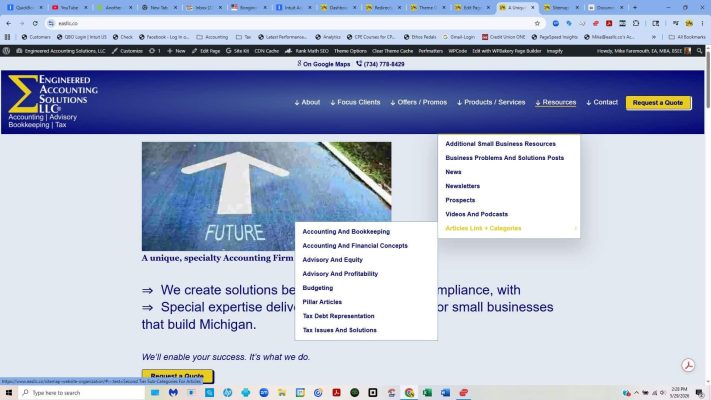Open Rank Math SEO in admin bar

[307, 51]
